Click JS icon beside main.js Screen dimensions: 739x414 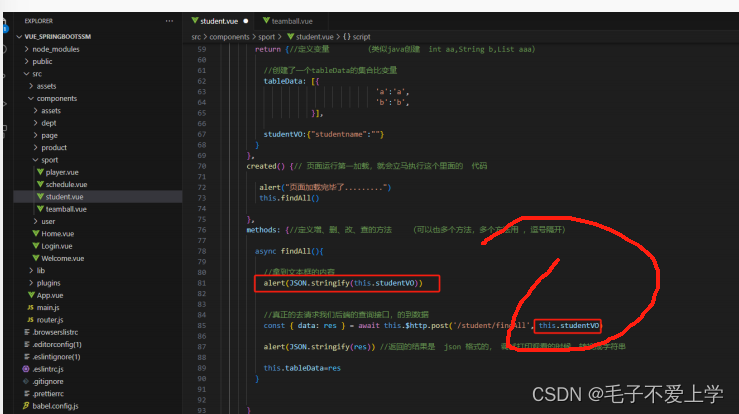click(30, 307)
